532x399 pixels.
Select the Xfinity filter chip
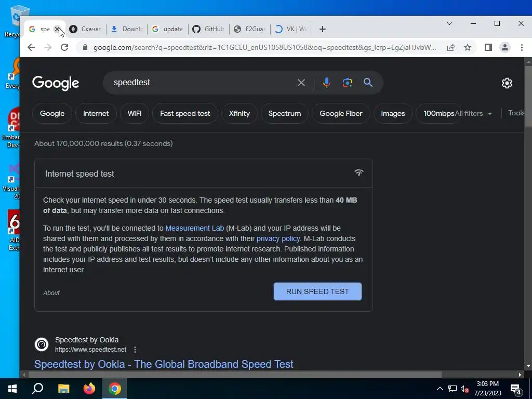pyautogui.click(x=239, y=113)
